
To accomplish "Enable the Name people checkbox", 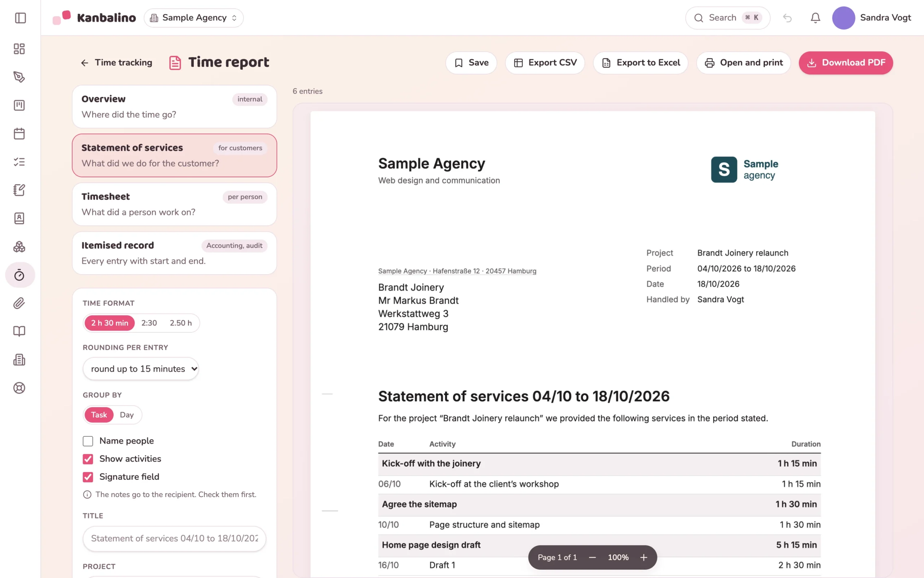I will tap(88, 441).
